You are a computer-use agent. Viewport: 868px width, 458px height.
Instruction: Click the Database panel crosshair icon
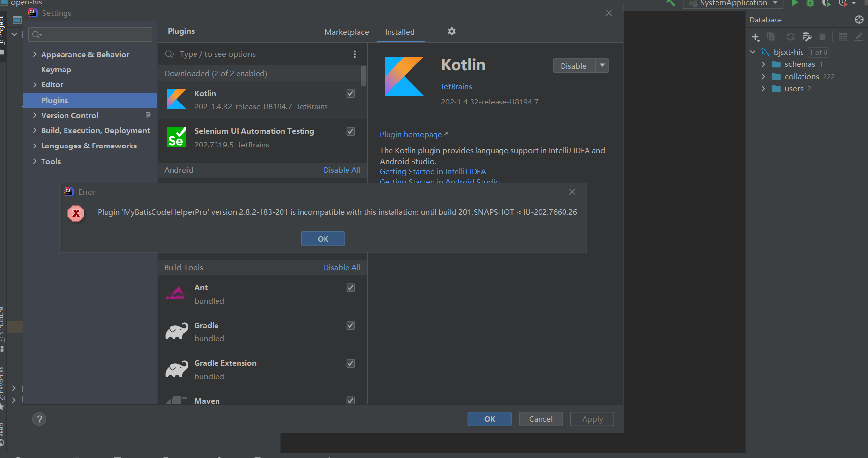[859, 20]
